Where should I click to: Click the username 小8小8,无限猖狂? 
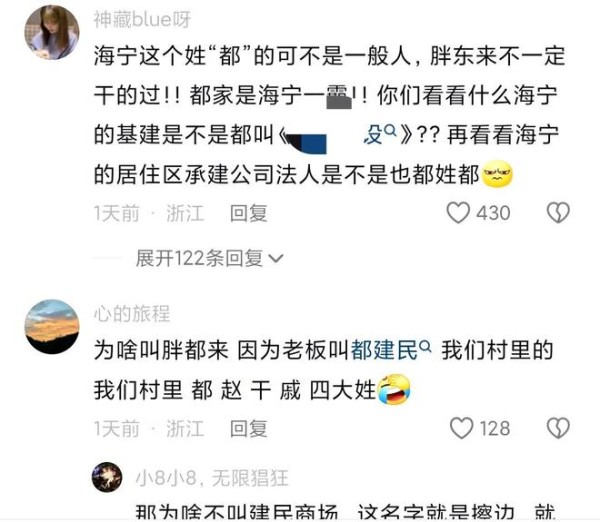pyautogui.click(x=212, y=478)
